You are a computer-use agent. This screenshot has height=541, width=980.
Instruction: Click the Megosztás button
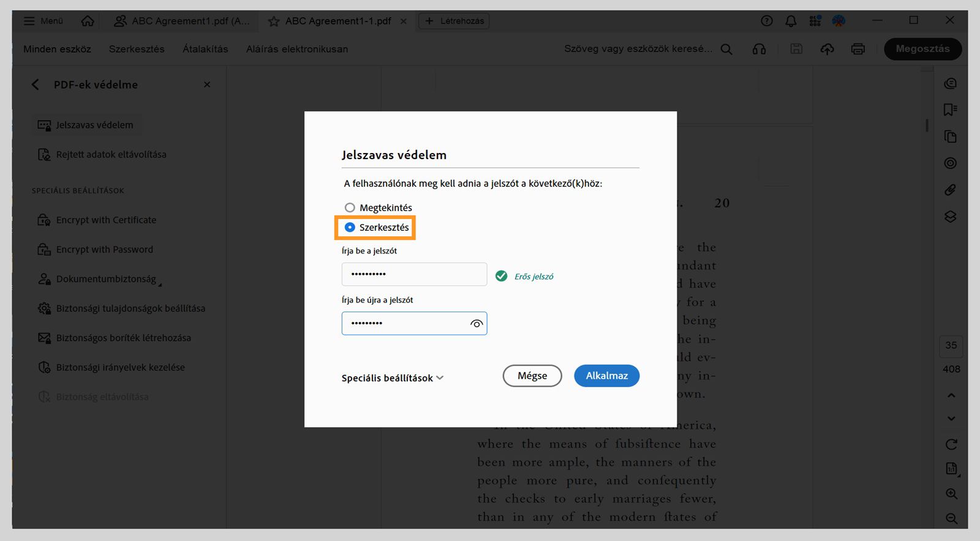(922, 49)
